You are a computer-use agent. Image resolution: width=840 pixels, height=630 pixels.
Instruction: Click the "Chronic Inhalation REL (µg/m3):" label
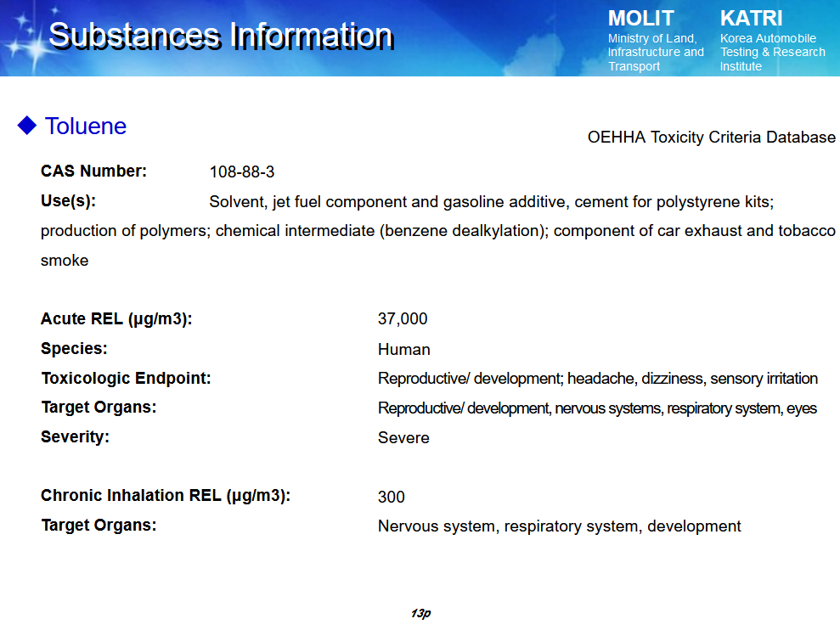click(x=166, y=496)
